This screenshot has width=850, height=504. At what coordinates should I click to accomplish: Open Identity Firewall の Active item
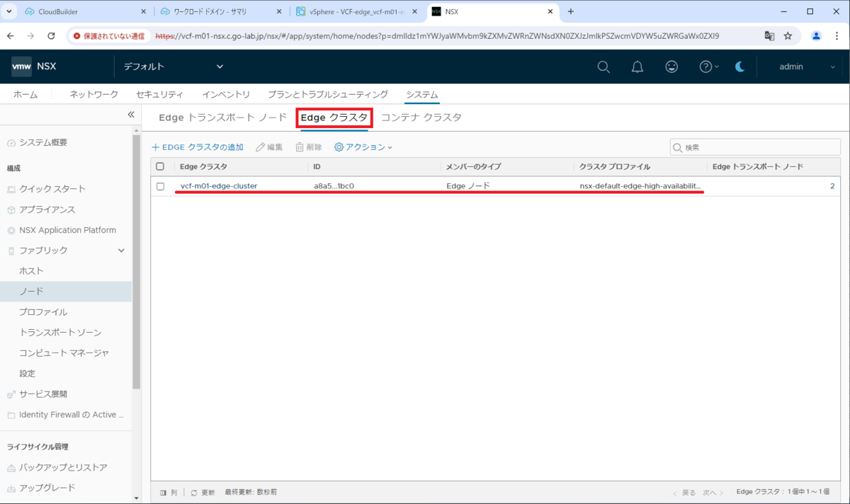click(x=72, y=414)
